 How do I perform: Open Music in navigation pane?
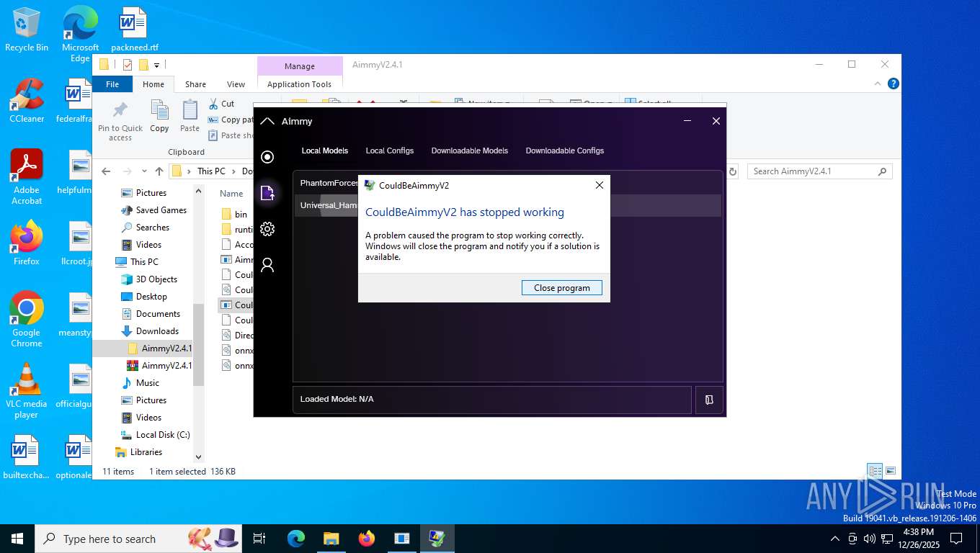tap(140, 383)
